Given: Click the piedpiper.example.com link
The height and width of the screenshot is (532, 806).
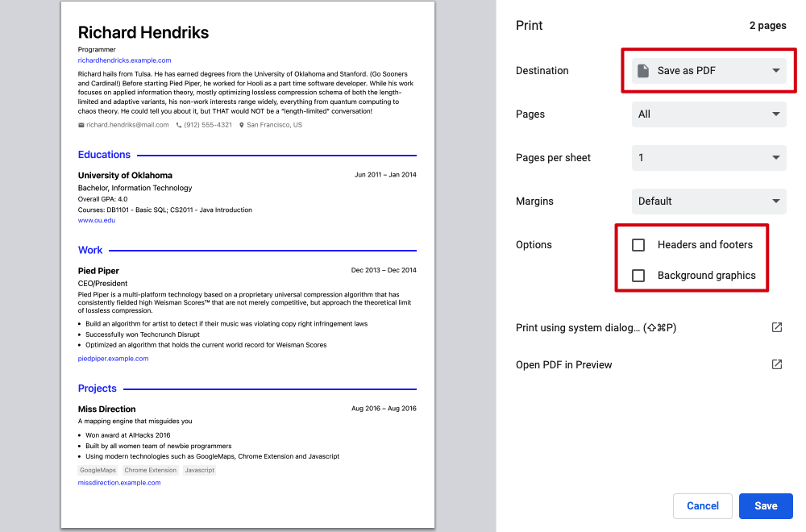Looking at the screenshot, I should [113, 359].
